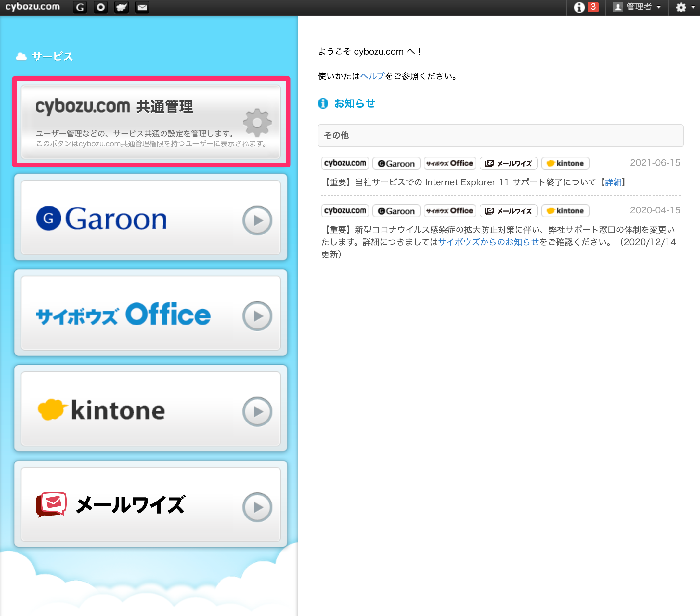Image resolution: width=700 pixels, height=616 pixels.
Task: Click the cybozu.com logo in the header
Action: point(32,7)
